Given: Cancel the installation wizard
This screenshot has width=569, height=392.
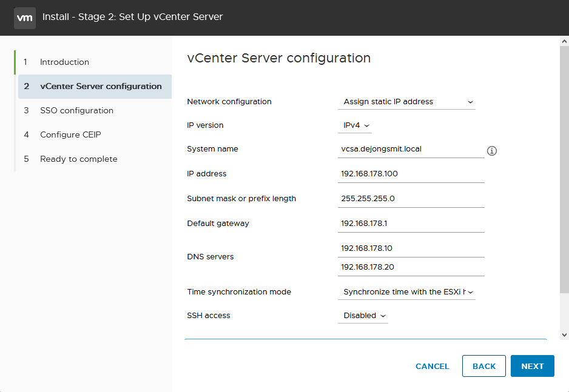Looking at the screenshot, I should coord(432,367).
